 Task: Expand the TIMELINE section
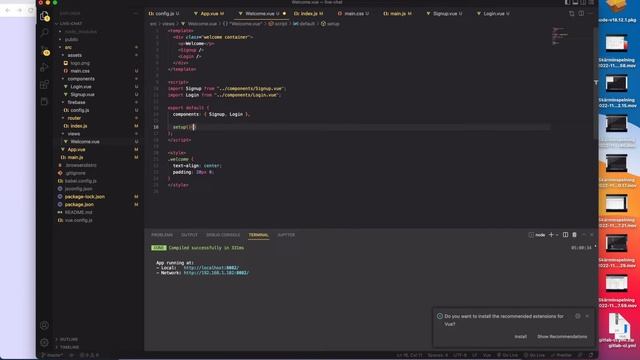click(69, 347)
